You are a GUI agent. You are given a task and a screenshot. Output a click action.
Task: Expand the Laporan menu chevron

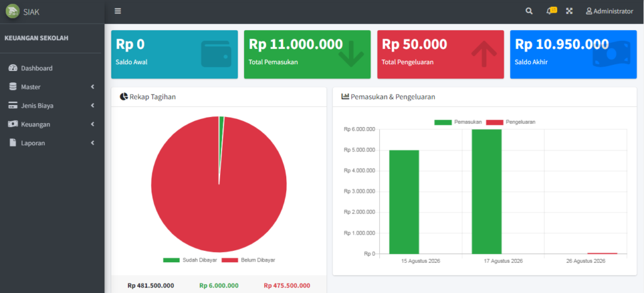click(x=93, y=143)
